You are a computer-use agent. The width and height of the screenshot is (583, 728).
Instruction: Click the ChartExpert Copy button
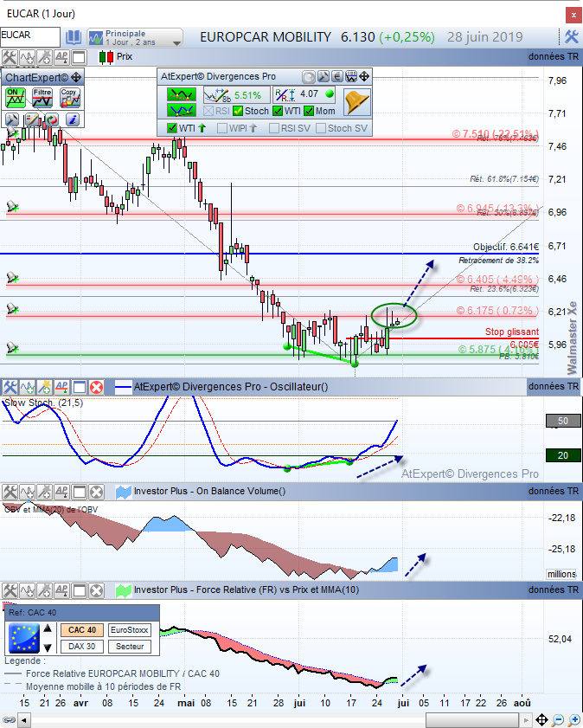[x=69, y=98]
